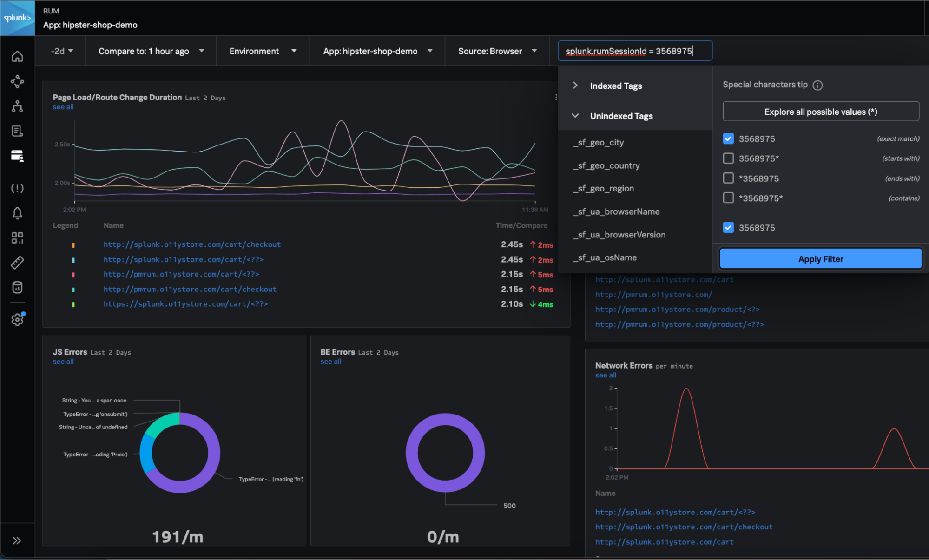This screenshot has height=560, width=929.
Task: Open the Environment dropdown filter
Action: click(262, 51)
